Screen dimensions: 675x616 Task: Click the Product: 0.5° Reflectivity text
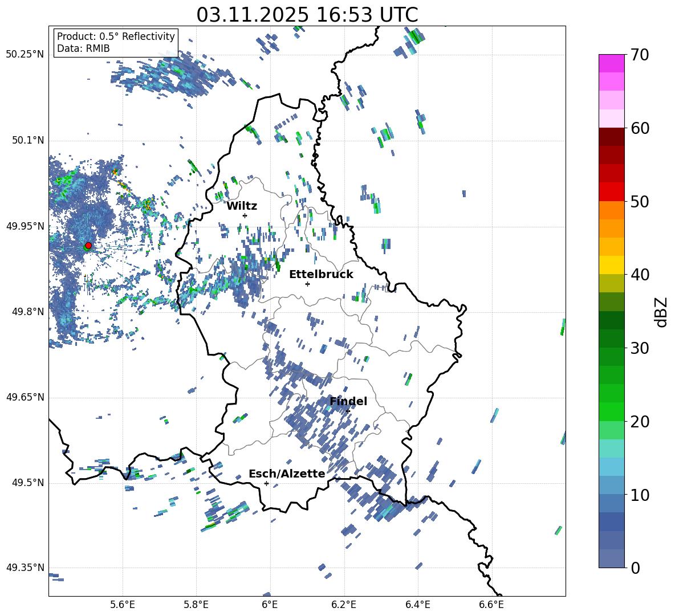pos(116,36)
